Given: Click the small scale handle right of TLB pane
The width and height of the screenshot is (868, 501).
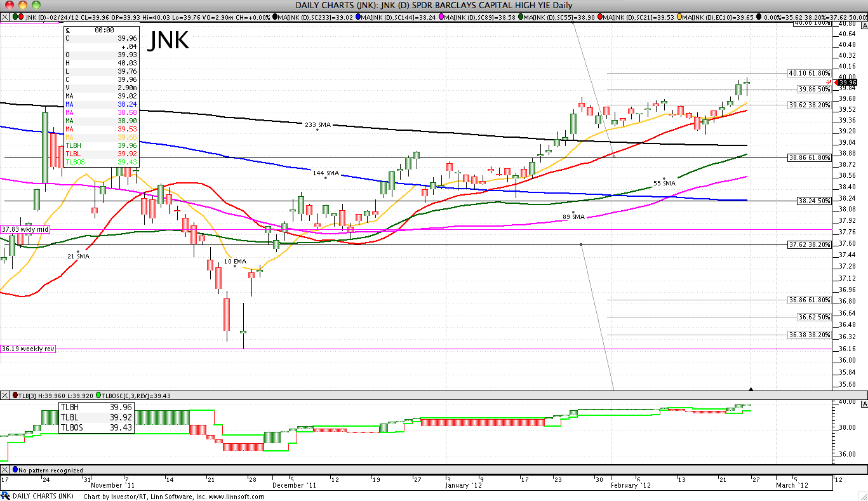Looking at the screenshot, I should tap(864, 404).
